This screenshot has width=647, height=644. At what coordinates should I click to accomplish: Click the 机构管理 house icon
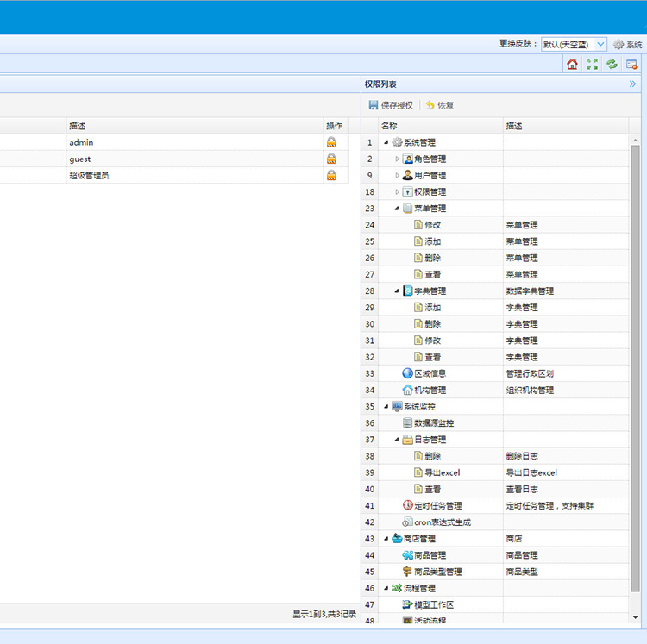[408, 390]
